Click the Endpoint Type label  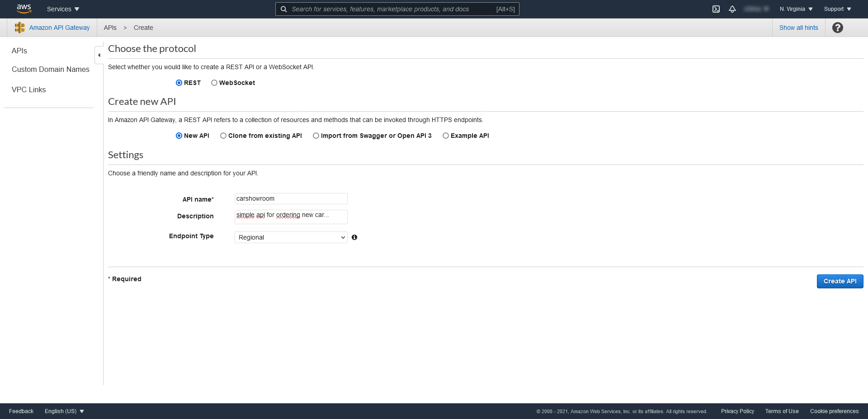(x=191, y=236)
